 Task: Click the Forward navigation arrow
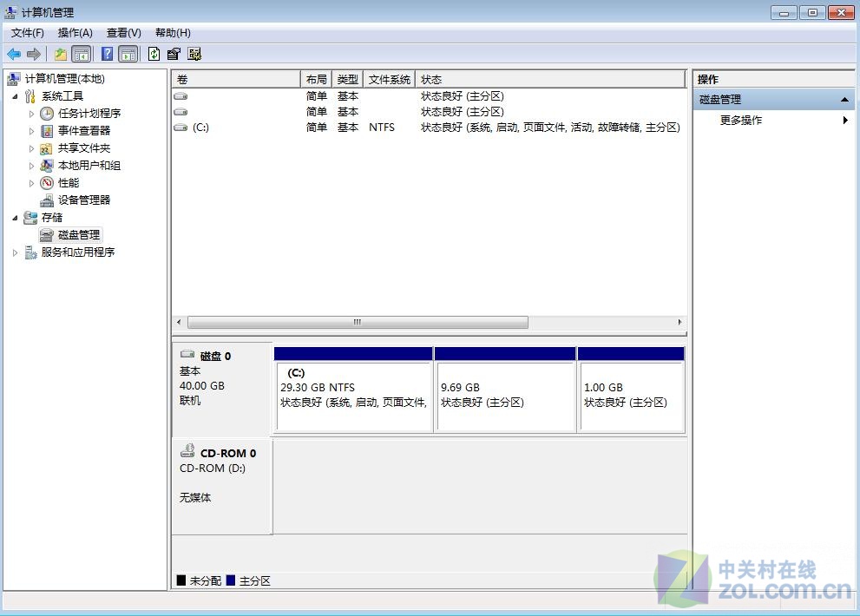(x=32, y=53)
